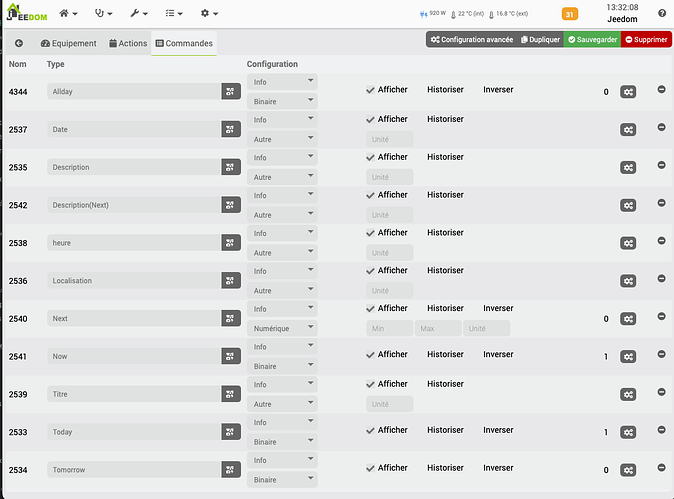
Task: Delete the Localisation row with minus icon
Action: 662,279
